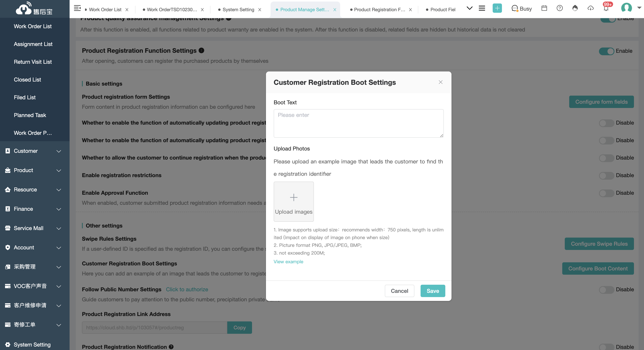Screen dimensions: 644x350
Task: Click the cloud download icon
Action: pyautogui.click(x=590, y=8)
